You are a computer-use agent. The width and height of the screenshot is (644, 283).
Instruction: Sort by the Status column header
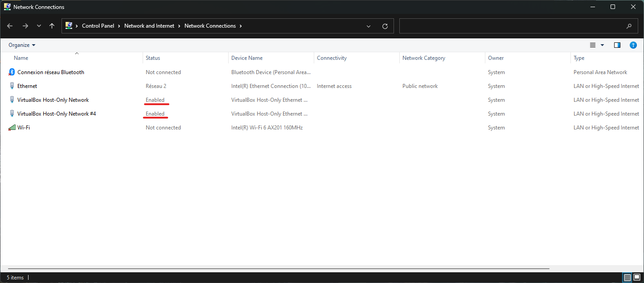153,58
